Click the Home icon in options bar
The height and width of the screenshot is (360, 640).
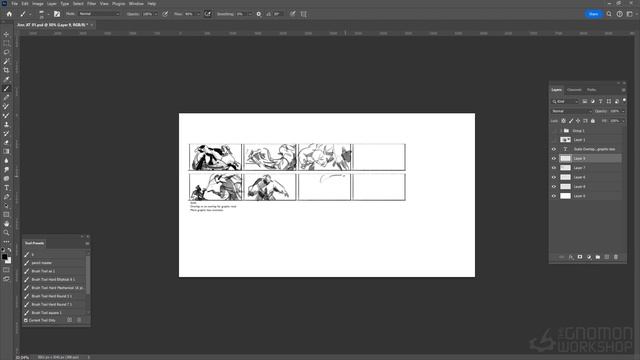pos(9,14)
